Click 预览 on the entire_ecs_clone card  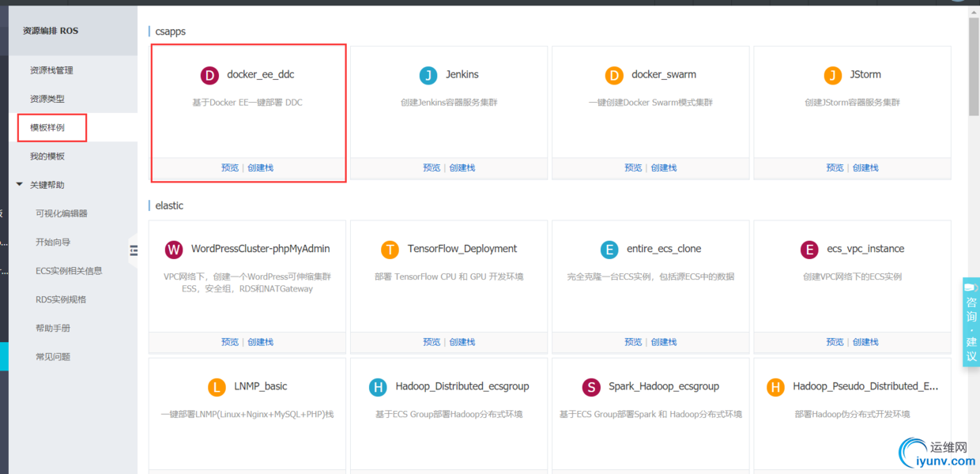[633, 342]
